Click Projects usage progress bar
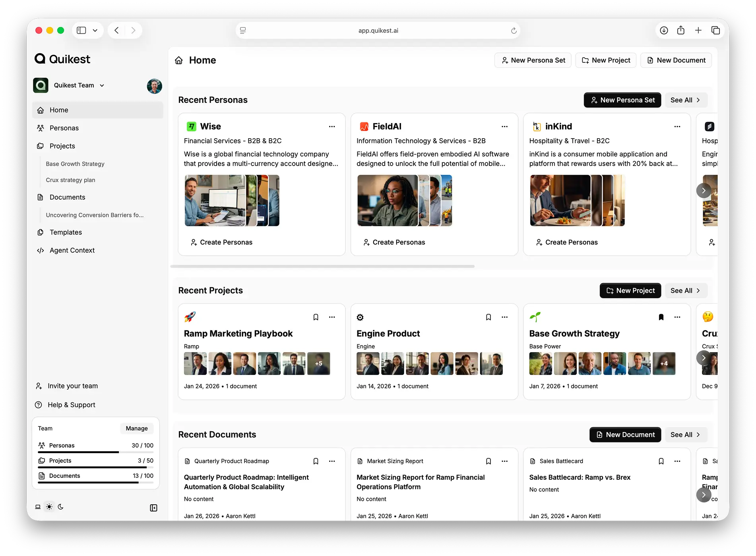 (x=95, y=467)
